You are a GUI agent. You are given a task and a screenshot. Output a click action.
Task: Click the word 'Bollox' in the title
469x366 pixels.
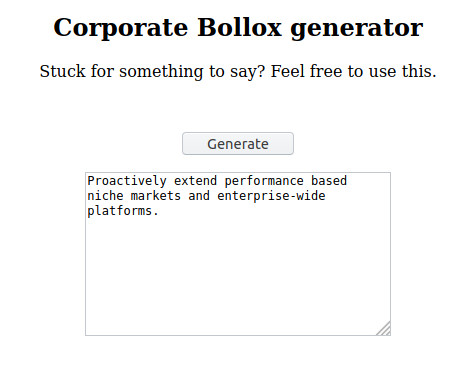(x=240, y=27)
